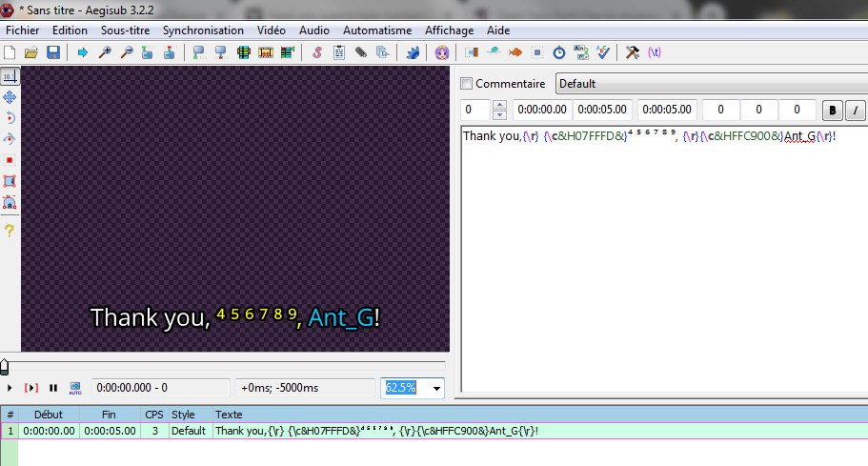
Task: Open the Sous-titre menu
Action: pyautogui.click(x=125, y=30)
